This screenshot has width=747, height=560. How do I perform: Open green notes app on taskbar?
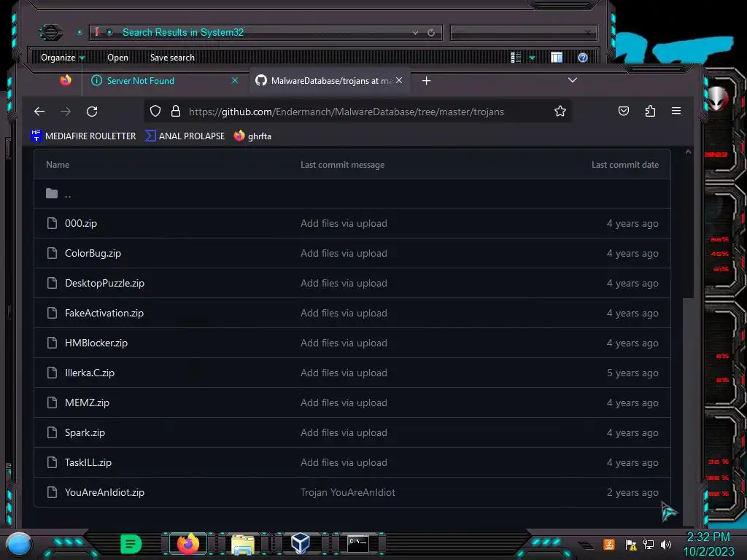131,544
